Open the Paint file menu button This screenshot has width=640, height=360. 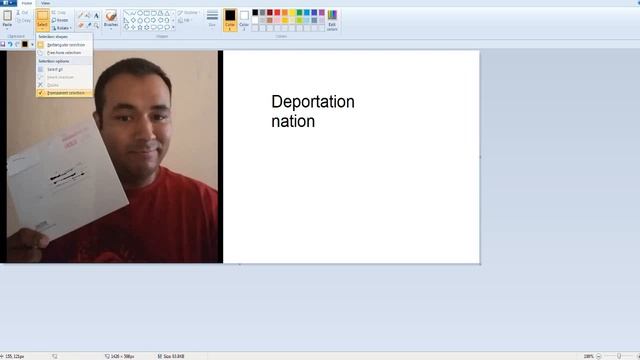(8, 3)
